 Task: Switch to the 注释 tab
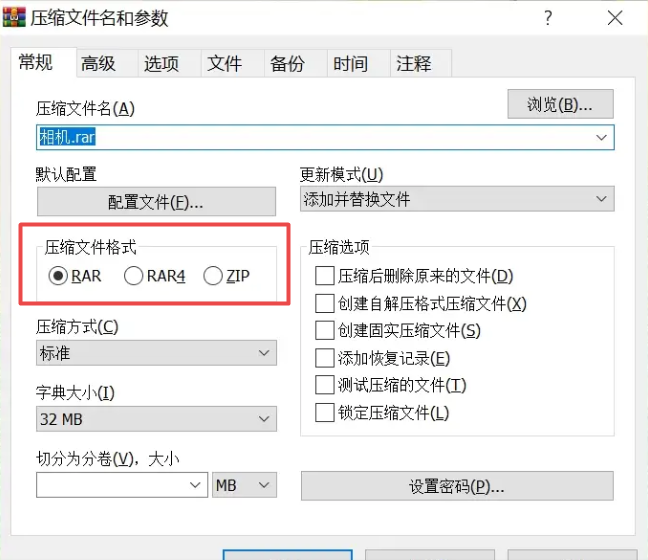(x=421, y=64)
